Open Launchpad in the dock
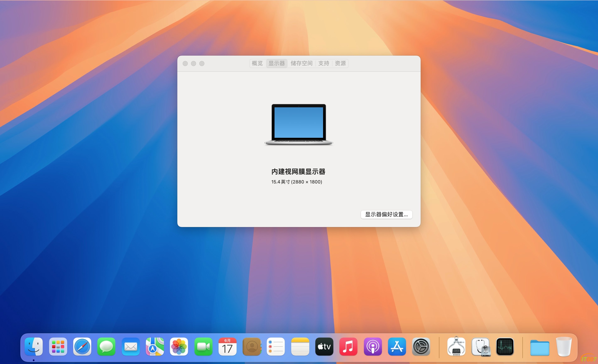Viewport: 598px width, 364px height. 58,347
